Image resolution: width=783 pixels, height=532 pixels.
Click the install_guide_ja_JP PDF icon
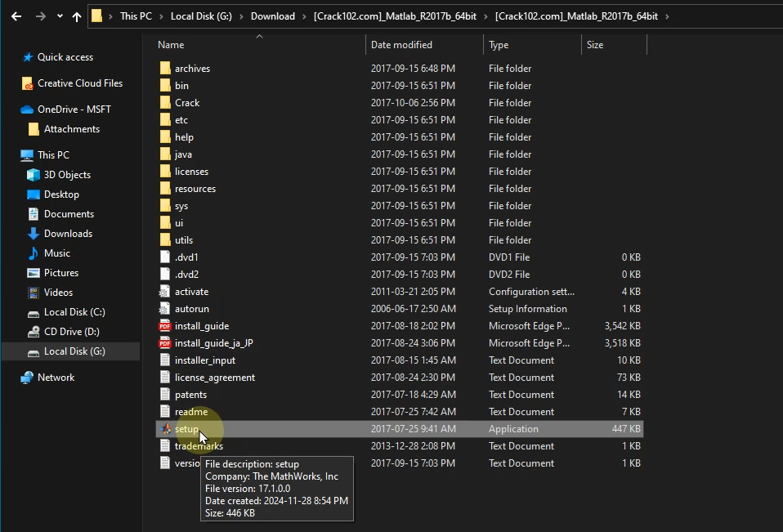coord(165,343)
